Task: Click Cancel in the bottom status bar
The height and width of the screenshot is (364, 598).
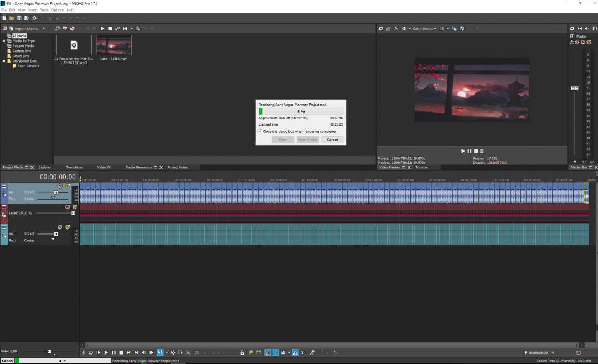Action: pos(7,361)
